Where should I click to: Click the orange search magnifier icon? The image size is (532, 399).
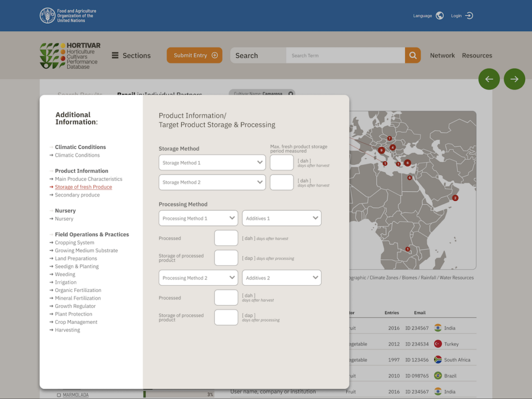[413, 55]
